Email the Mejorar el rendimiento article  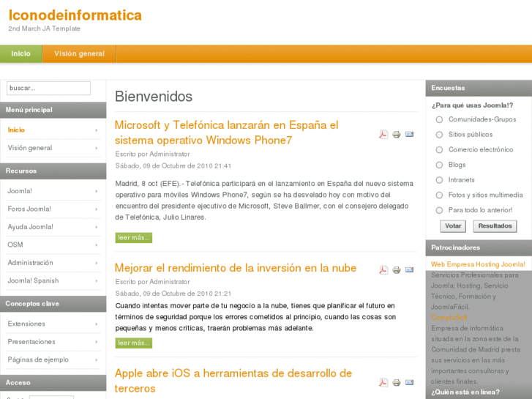click(x=410, y=269)
